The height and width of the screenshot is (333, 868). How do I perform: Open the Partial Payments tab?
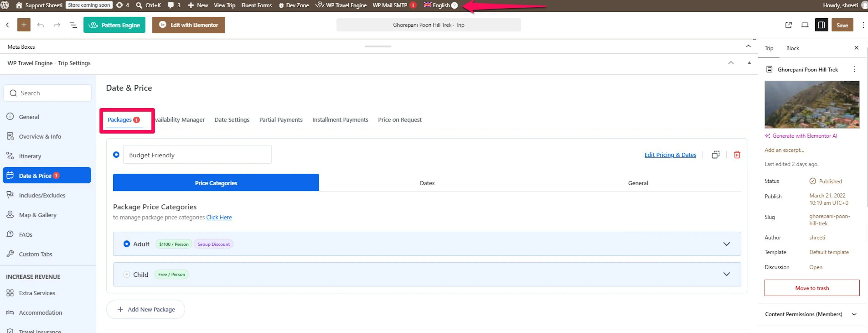[281, 120]
